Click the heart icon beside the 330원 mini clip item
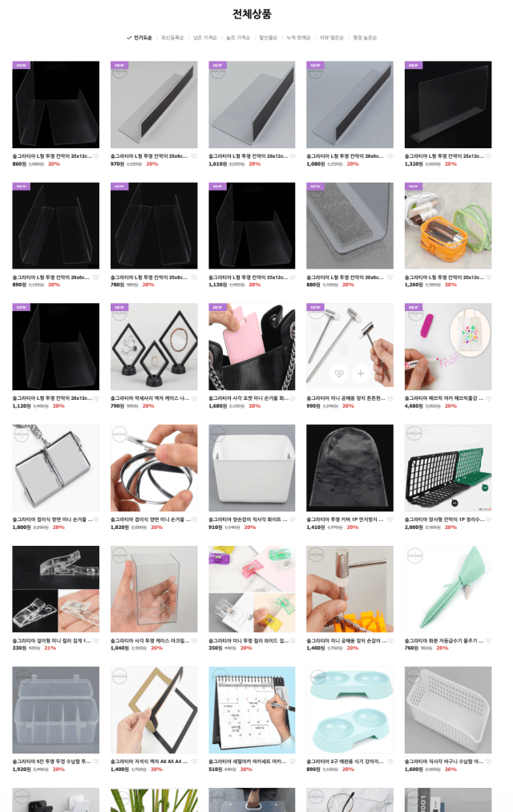The image size is (513, 812). pyautogui.click(x=95, y=641)
